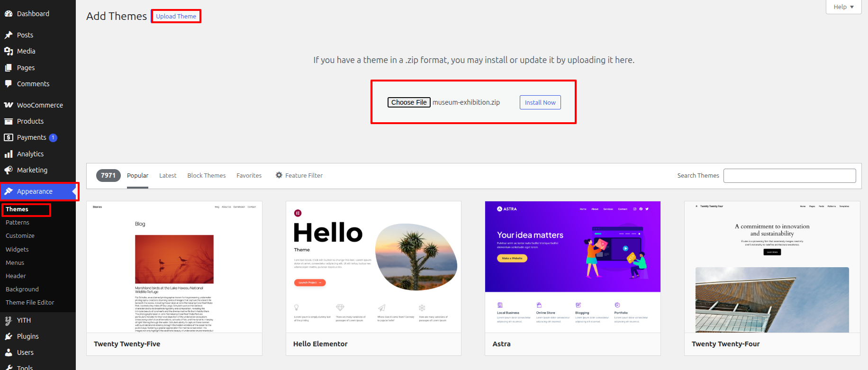The image size is (868, 370).
Task: Expand the Help dropdown
Action: pos(843,7)
